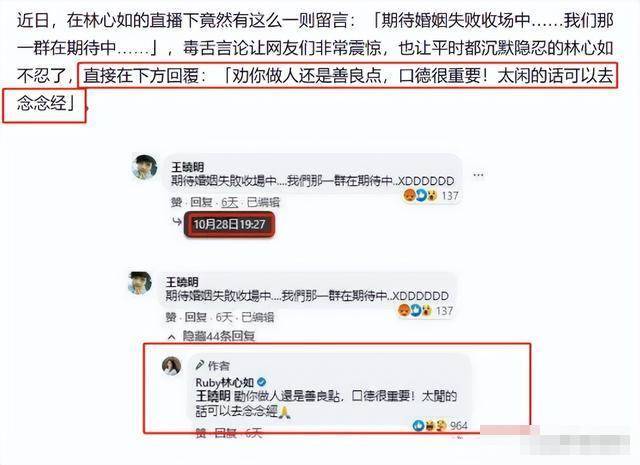
Task: Open second 王曉明 commenter avatar
Action: click(140, 283)
